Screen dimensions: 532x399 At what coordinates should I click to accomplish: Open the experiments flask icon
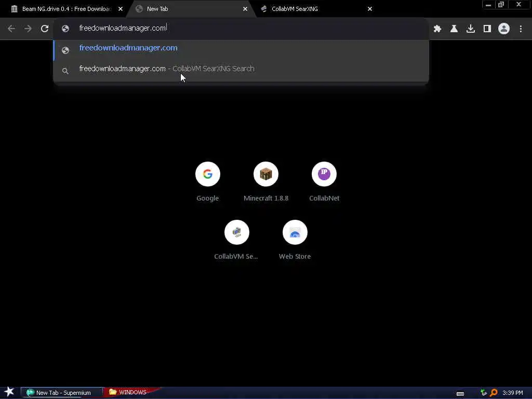click(x=454, y=29)
